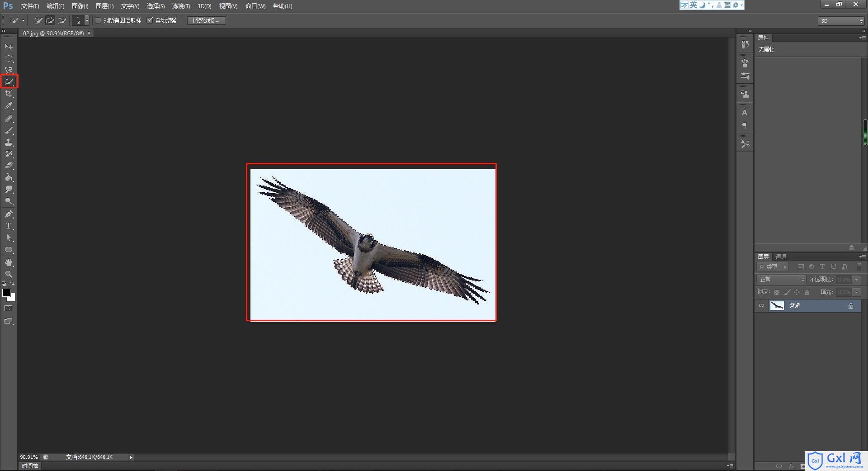Open the 3D workspace switcher dropdown
This screenshot has width=868, height=471.
click(841, 21)
